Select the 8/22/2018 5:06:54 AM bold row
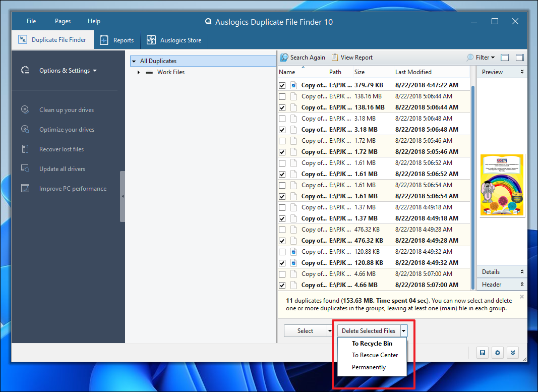 point(374,196)
